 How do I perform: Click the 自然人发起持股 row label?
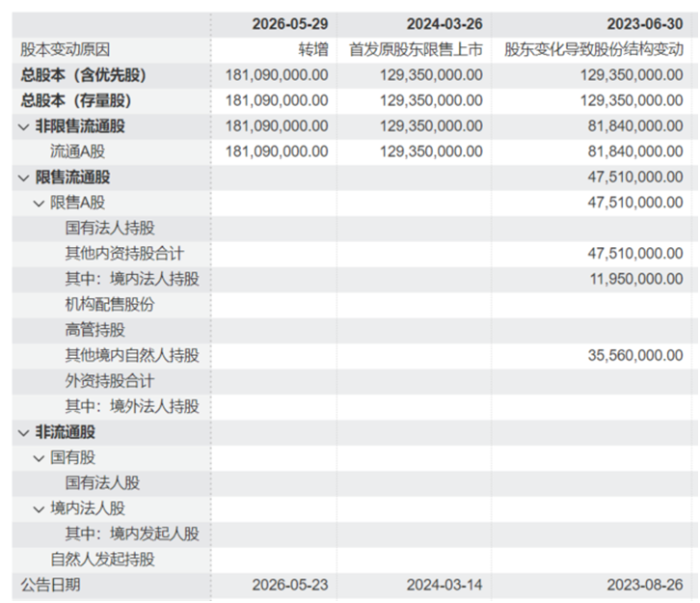(x=102, y=559)
